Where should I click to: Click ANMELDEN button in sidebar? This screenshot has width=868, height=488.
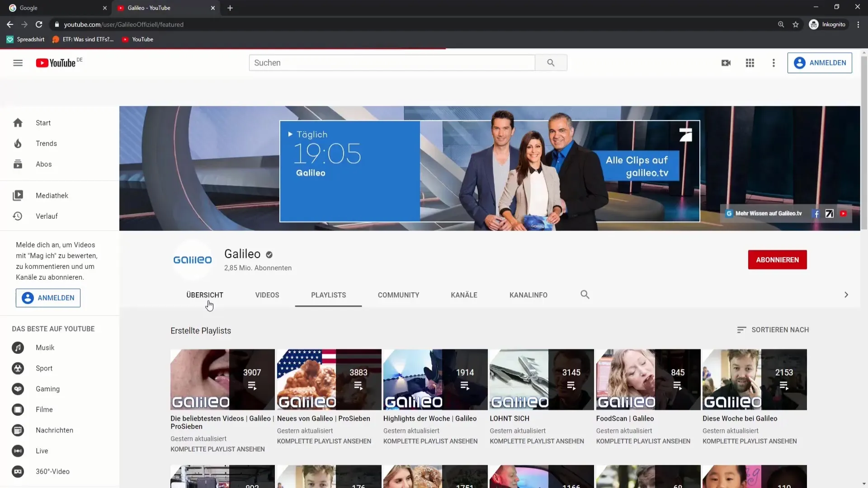point(48,298)
